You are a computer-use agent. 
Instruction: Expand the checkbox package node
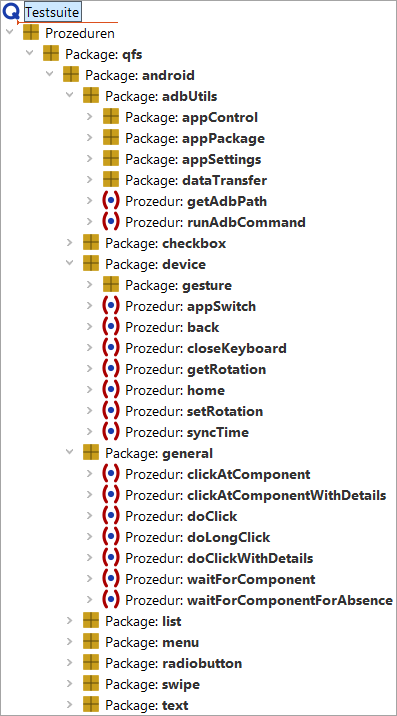(x=70, y=243)
